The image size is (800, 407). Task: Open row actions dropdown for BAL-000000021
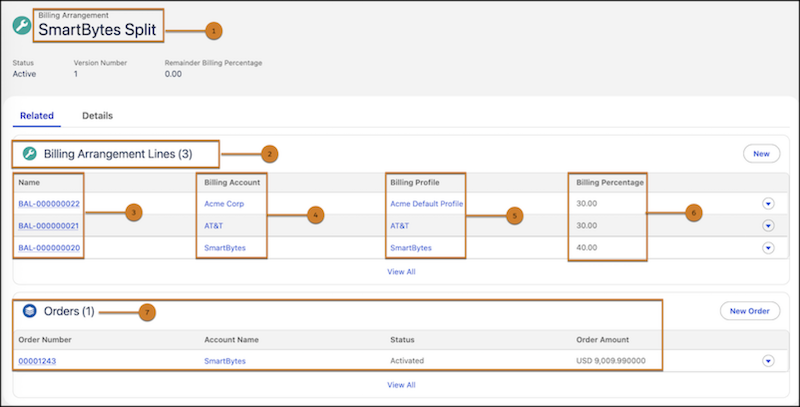click(768, 225)
